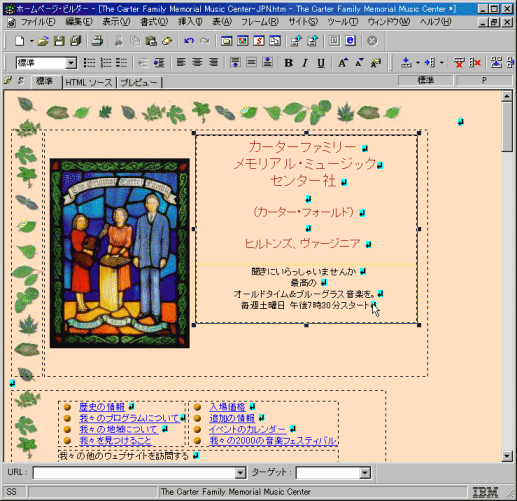Increase indent with the indent icon
This screenshot has width=517, height=501.
tap(160, 63)
